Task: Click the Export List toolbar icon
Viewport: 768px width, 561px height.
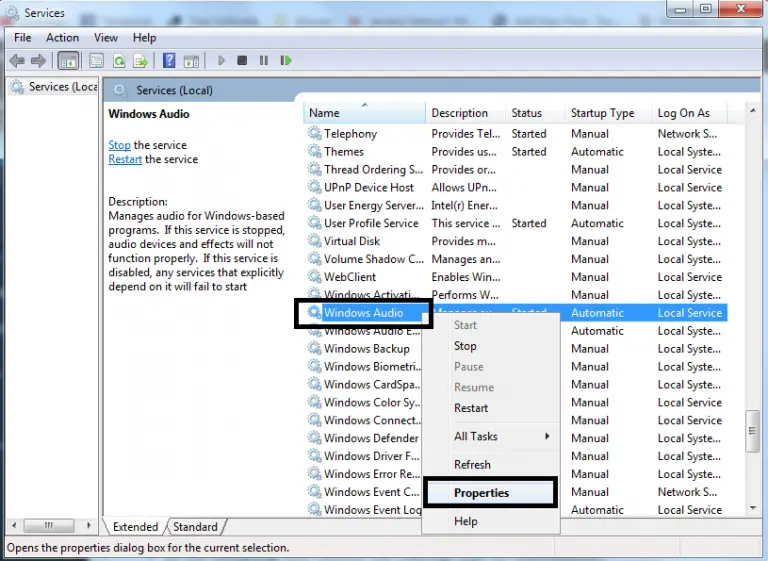Action: click(x=140, y=61)
